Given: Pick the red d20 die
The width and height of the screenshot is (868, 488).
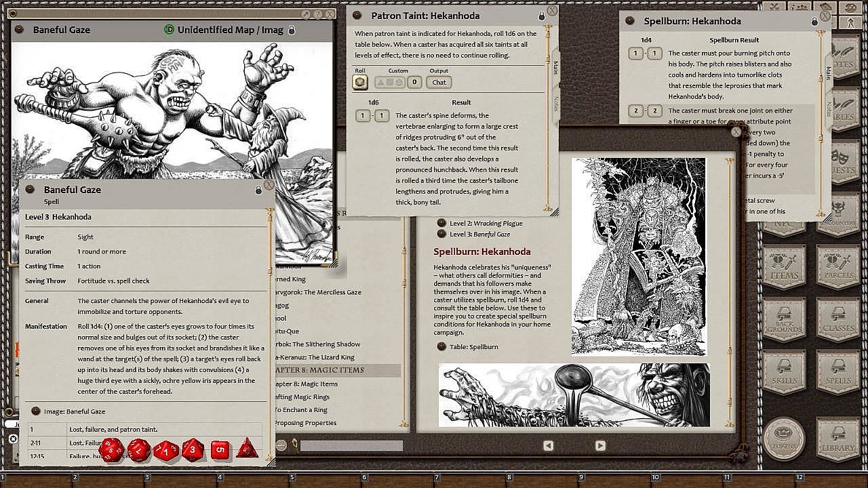Looking at the screenshot, I should coord(112,449).
